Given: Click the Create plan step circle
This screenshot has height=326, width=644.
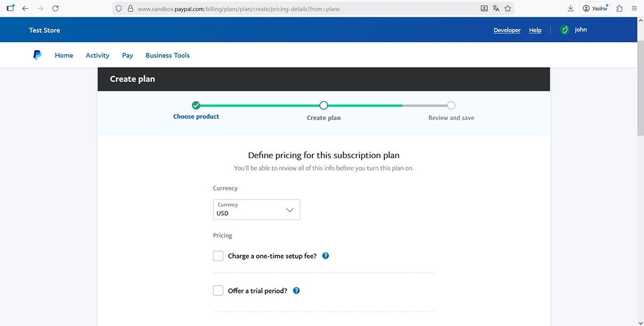Looking at the screenshot, I should click(324, 105).
